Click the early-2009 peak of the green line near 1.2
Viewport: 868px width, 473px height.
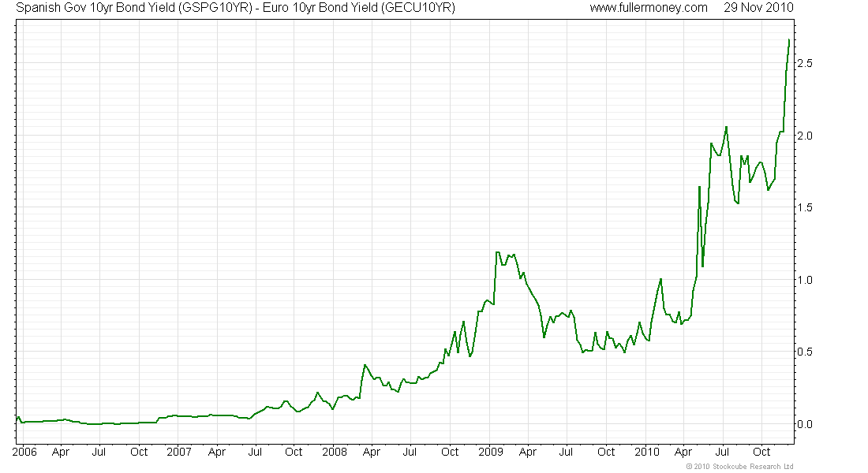(497, 252)
